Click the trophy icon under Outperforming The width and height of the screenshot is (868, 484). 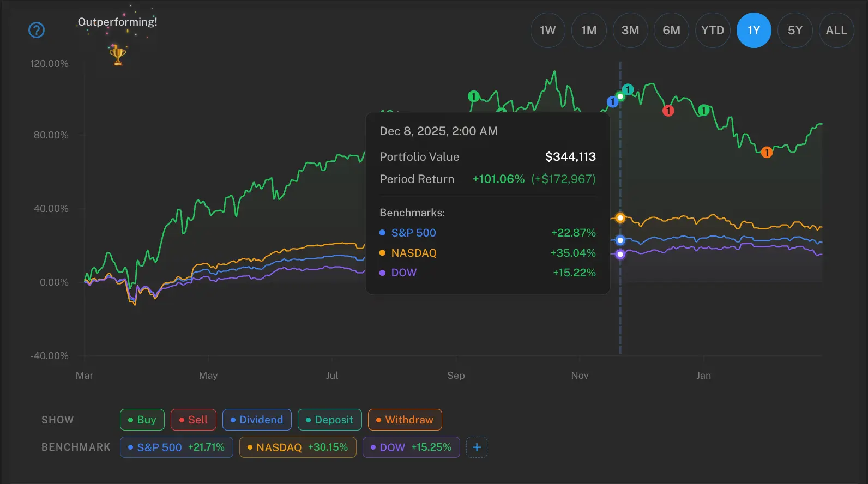(x=118, y=55)
